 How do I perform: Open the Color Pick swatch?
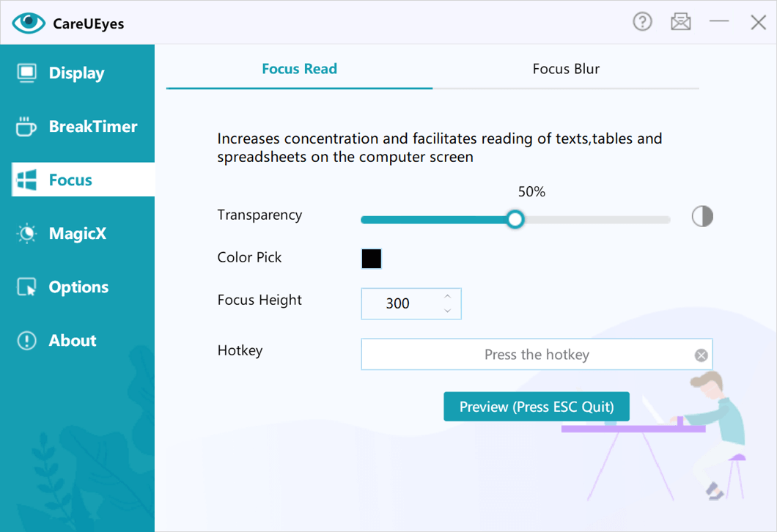tap(371, 258)
